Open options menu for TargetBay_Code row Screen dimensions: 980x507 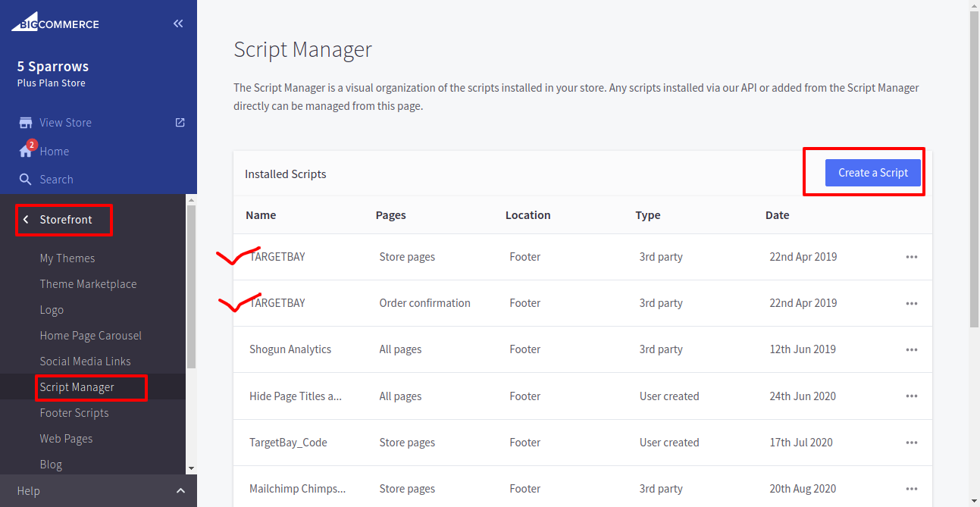911,443
